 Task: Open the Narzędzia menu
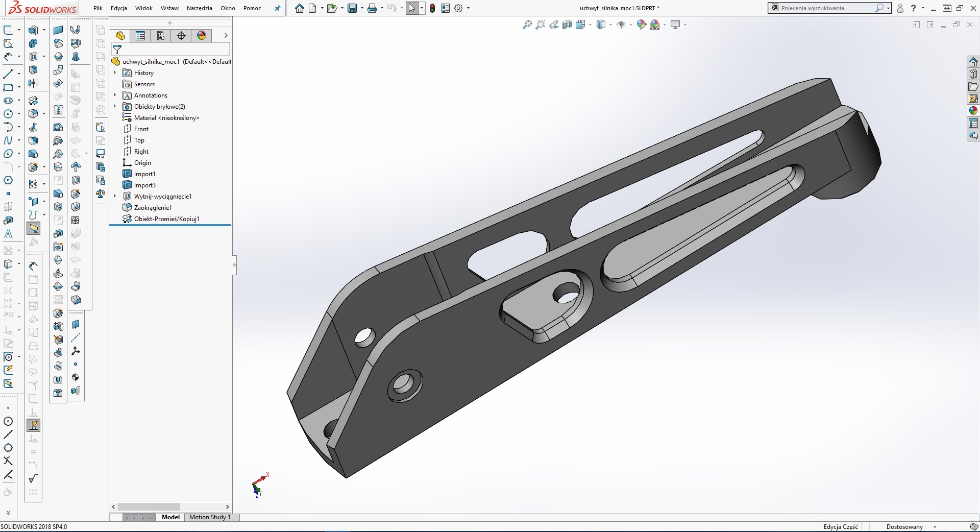[199, 8]
